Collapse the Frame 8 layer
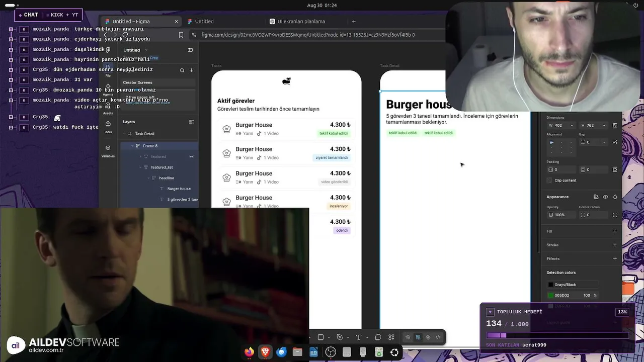Image resolution: width=644 pixels, height=362 pixels. pos(132,146)
